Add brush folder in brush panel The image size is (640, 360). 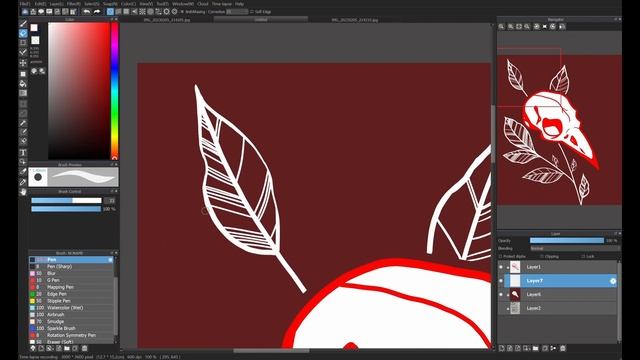67,348
